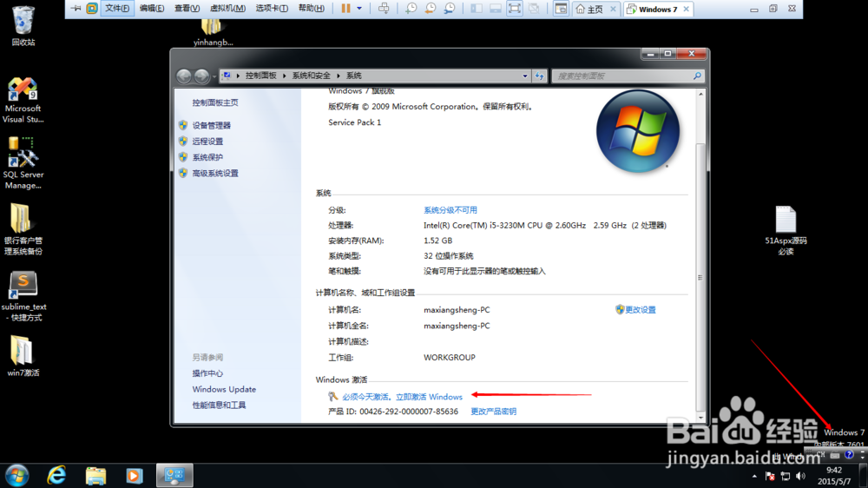The height and width of the screenshot is (488, 868).
Task: Open the power options dropdown beside pause
Action: tap(359, 9)
